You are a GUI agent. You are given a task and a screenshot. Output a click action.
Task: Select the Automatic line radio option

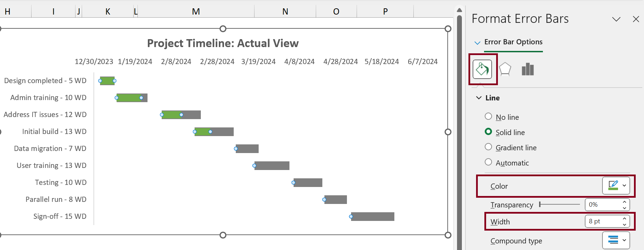[488, 162]
